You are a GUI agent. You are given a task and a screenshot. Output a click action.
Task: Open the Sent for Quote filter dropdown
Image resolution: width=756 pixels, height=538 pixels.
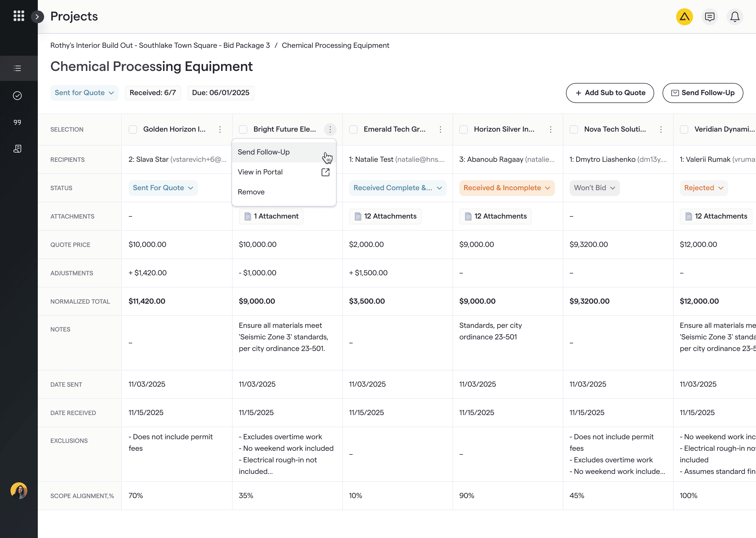click(85, 93)
